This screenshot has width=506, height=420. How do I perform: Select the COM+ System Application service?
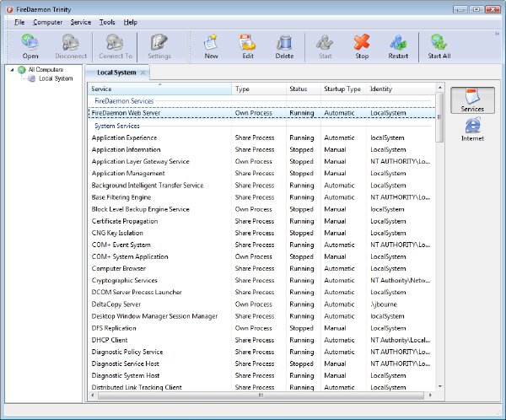click(x=261, y=256)
